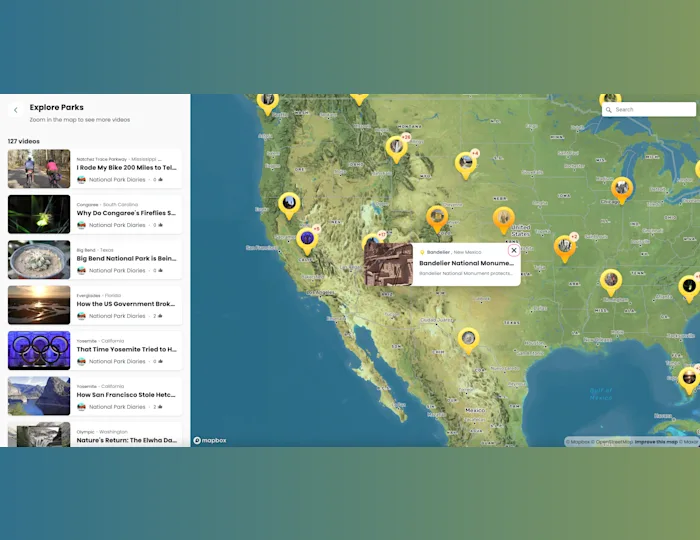Open 'That Time Yosemite Tried to H...' video

tap(126, 349)
